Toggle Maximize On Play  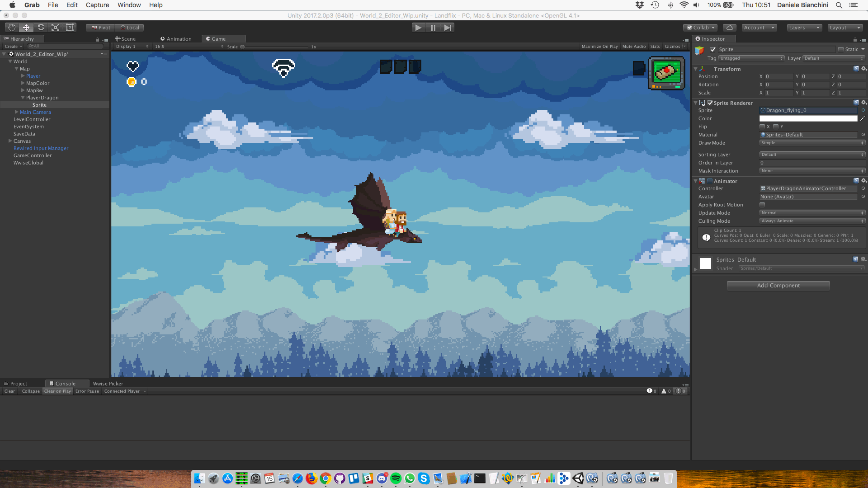click(599, 47)
